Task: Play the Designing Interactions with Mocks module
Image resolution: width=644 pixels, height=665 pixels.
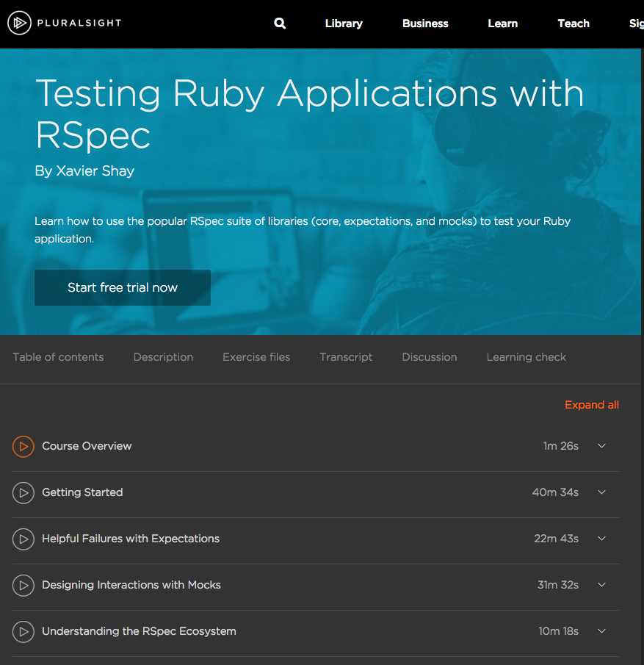Action: 23,585
